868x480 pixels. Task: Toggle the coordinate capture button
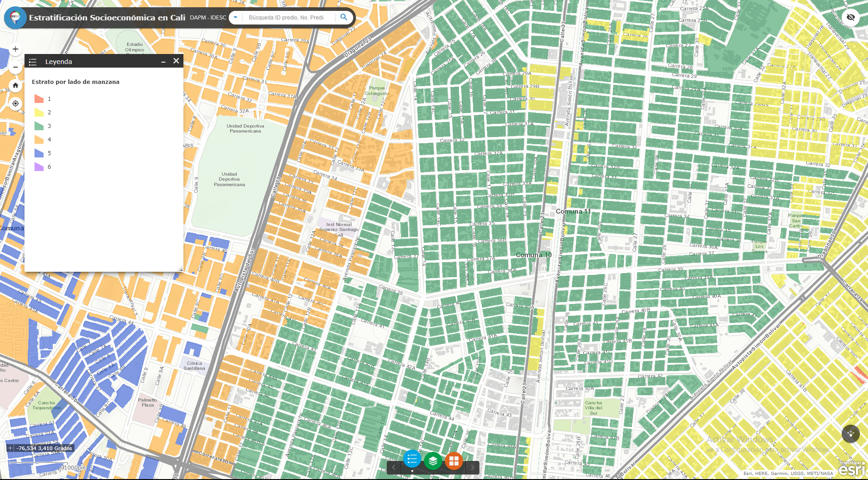click(10, 448)
